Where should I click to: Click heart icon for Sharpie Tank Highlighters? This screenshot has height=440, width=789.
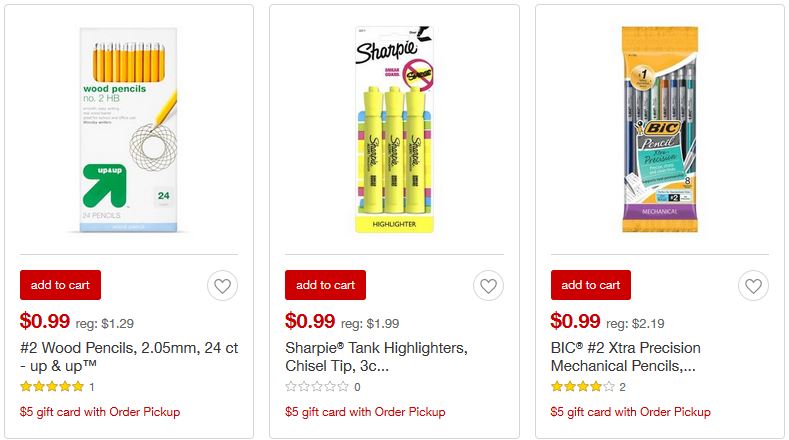click(x=487, y=286)
